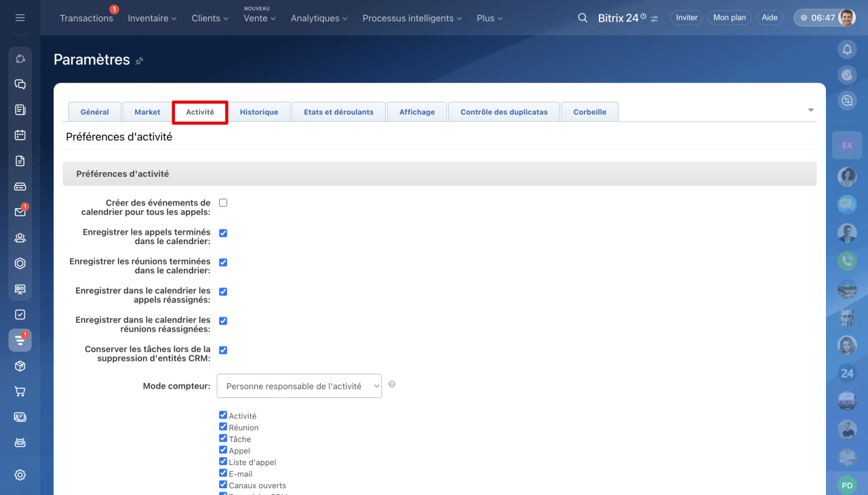Open settings gear icon in sidebar

20,475
